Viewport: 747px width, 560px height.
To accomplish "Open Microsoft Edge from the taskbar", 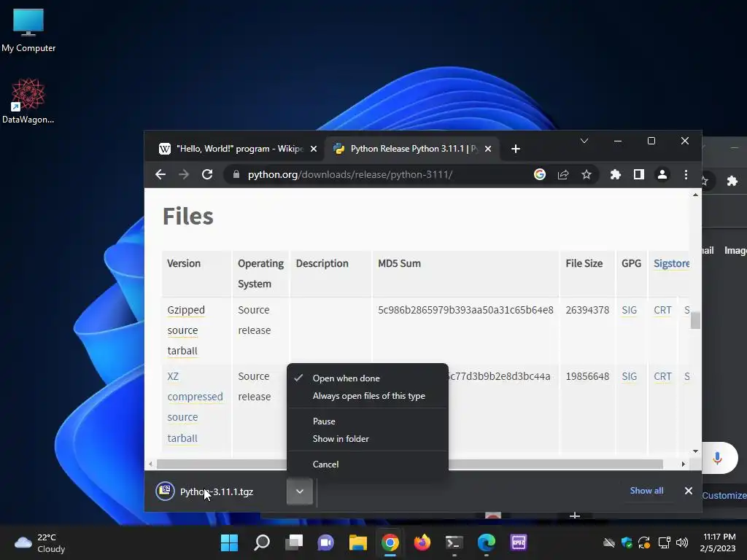I will click(x=487, y=542).
